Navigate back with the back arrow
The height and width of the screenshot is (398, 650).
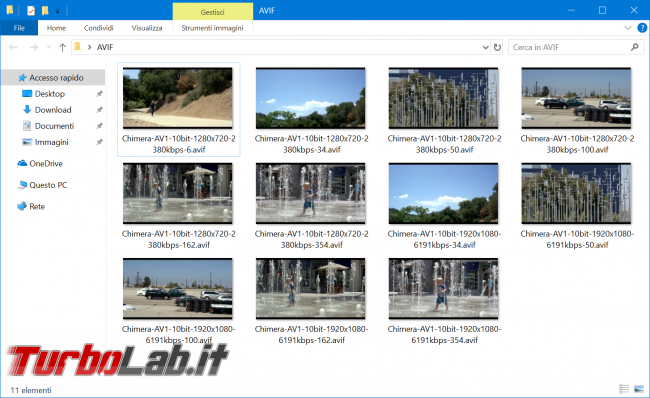13,47
